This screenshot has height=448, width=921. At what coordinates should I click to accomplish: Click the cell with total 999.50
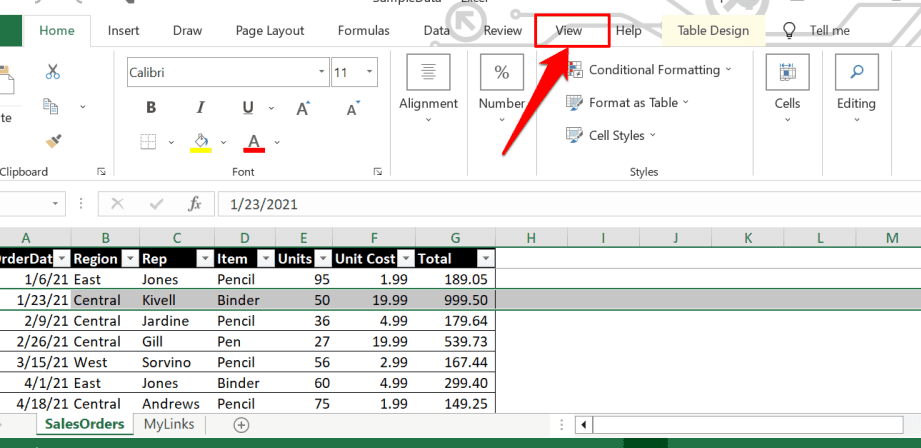point(455,300)
